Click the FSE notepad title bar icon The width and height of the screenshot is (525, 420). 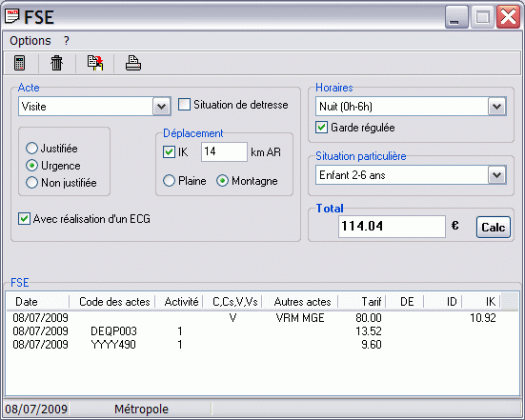[12, 16]
